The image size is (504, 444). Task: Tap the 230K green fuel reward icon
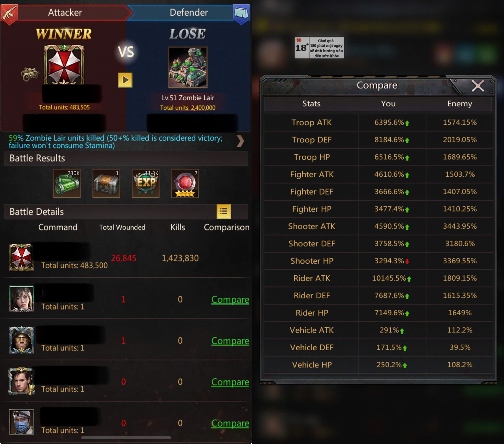tap(67, 183)
